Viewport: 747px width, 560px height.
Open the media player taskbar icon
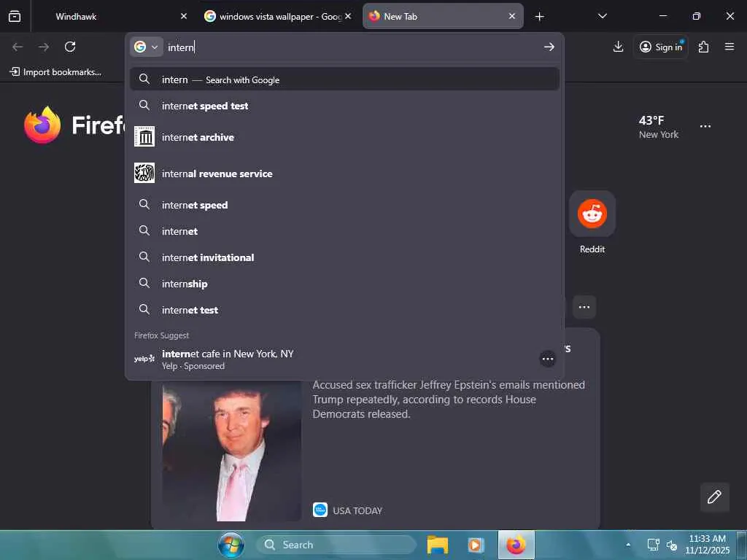click(x=476, y=545)
